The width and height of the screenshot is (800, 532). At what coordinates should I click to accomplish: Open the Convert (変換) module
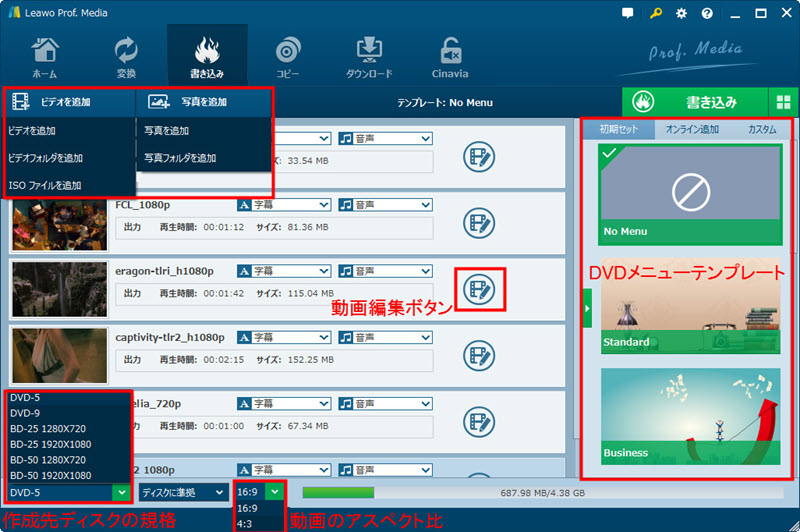click(126, 57)
